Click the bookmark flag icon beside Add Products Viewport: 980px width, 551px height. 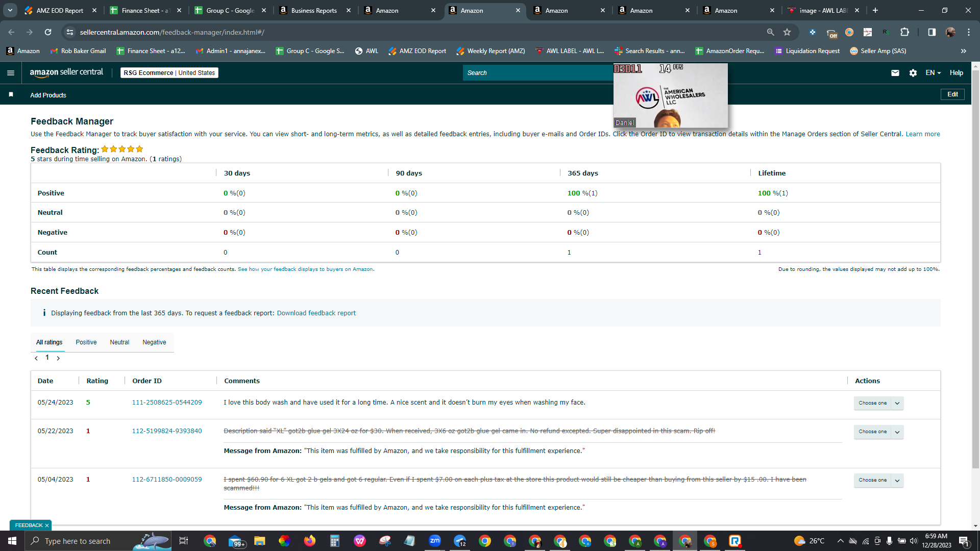coord(11,95)
